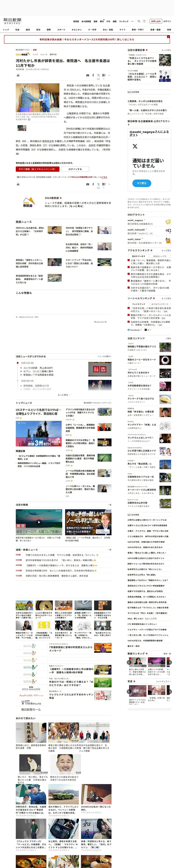The width and height of the screenshot is (174, 868).
Task: Expand header more menu ellipsis
Action: pos(132,21)
